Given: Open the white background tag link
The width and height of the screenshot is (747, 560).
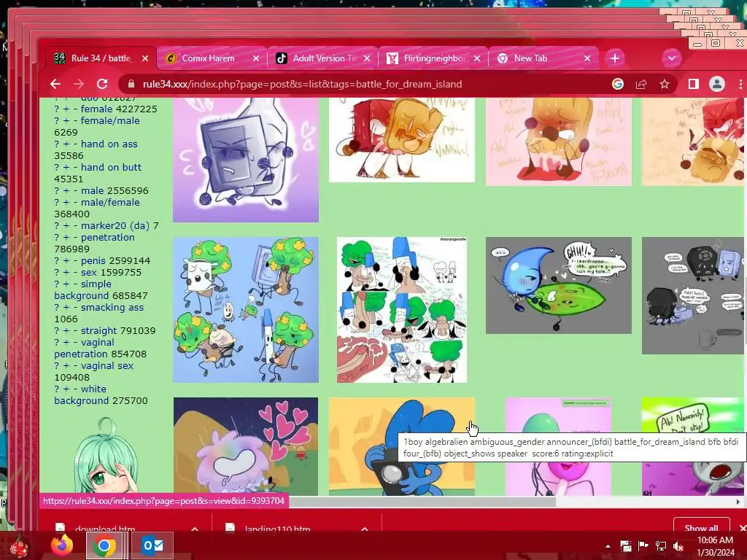Looking at the screenshot, I should click(93, 389).
